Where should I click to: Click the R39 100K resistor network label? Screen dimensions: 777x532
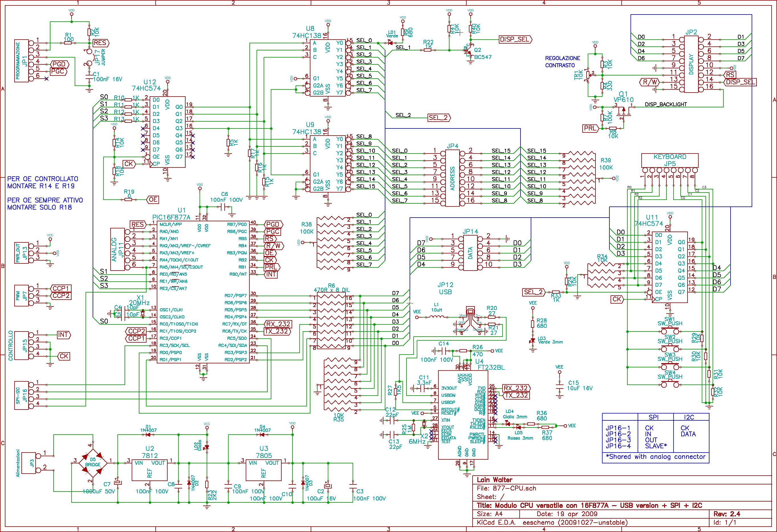point(606,164)
